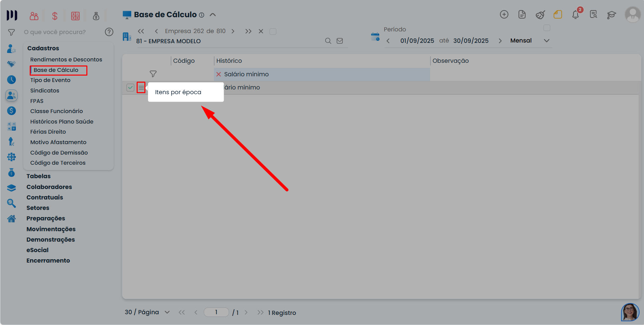Open the 30 / Página page size dropdown

coord(147,312)
